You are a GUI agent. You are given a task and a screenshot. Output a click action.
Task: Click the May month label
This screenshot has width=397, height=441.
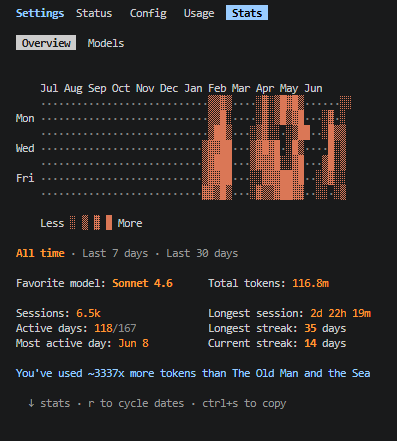click(x=289, y=88)
